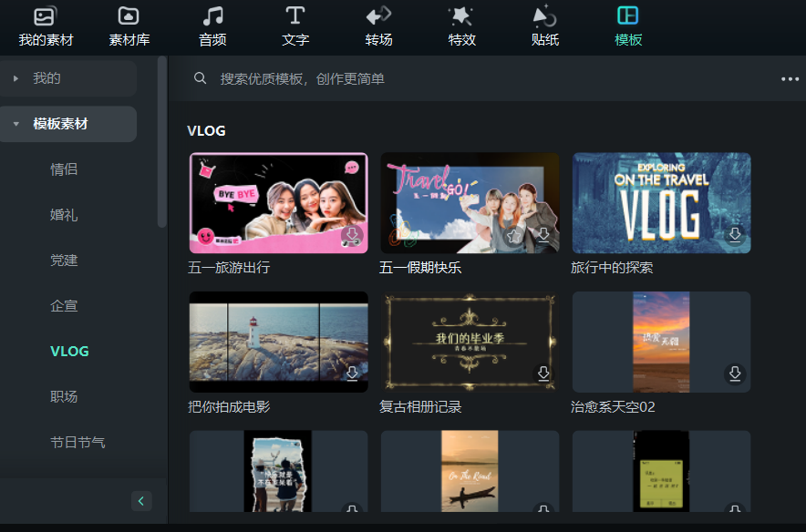Download the 治愈系天空02 template
Screen dimensions: 806x532
[735, 373]
